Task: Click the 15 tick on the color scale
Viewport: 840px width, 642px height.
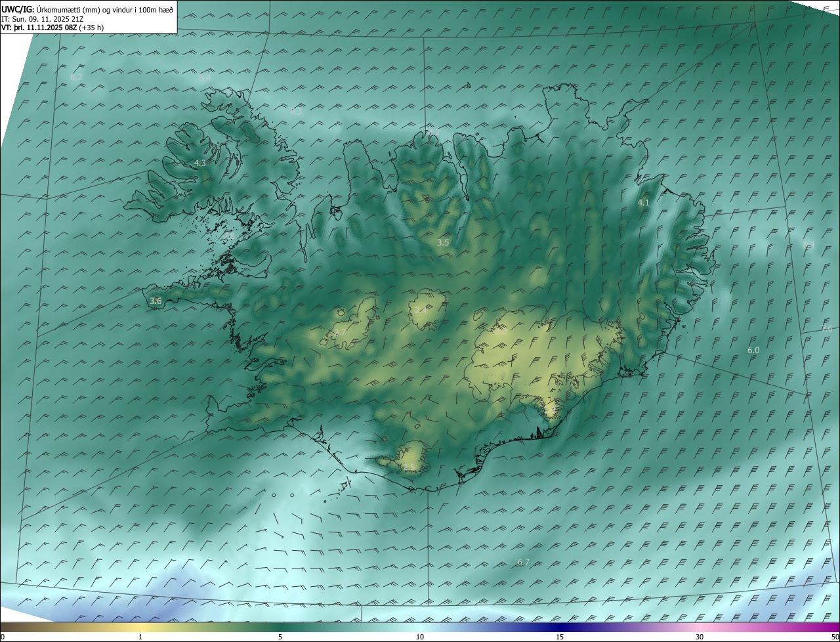Action: coord(560,637)
